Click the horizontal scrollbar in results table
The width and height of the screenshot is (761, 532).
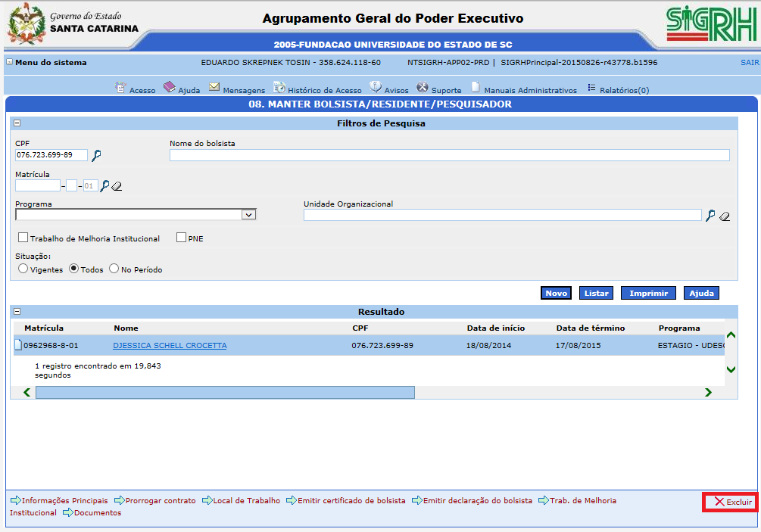(225, 392)
